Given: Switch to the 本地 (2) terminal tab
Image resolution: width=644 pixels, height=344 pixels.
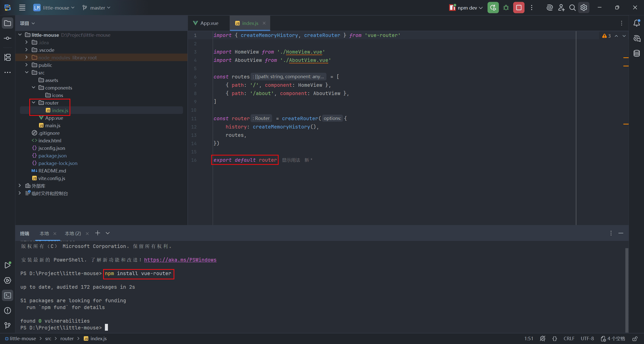Looking at the screenshot, I should pos(73,233).
